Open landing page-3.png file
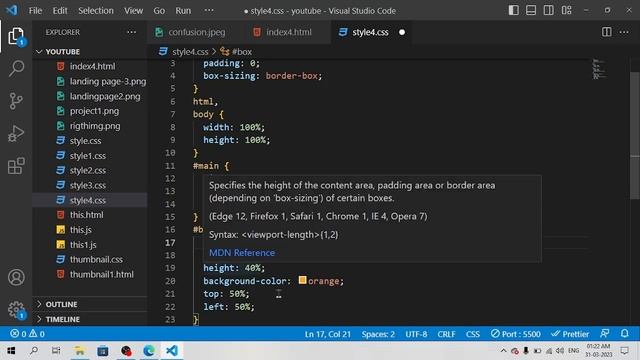Screen dimensions: 640x360 pyautogui.click(x=108, y=81)
